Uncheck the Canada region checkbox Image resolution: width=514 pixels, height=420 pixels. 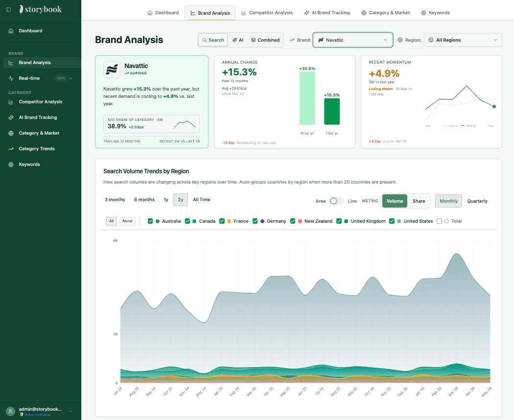(187, 221)
